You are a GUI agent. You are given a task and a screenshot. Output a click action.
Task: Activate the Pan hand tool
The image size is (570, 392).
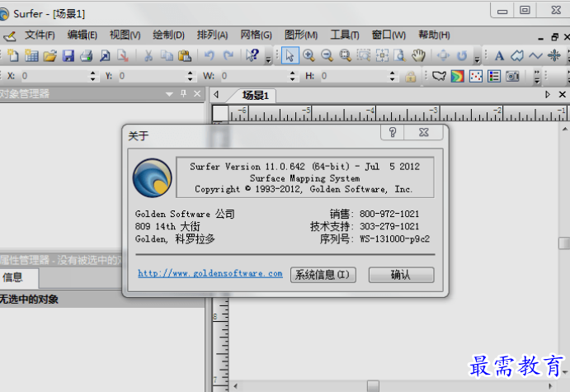tap(418, 55)
